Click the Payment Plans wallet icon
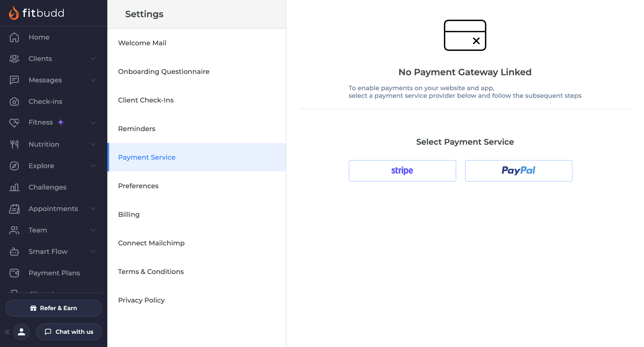Screen dimensions: 644x347 (14, 273)
